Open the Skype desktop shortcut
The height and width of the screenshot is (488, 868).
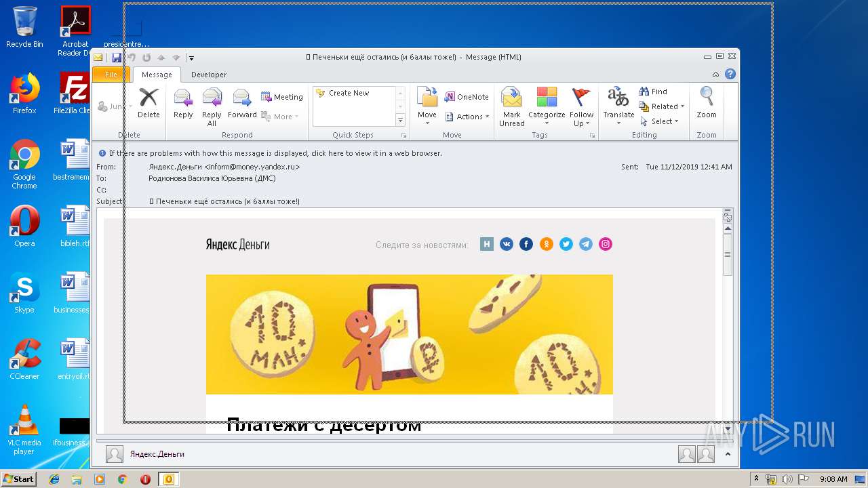point(24,293)
